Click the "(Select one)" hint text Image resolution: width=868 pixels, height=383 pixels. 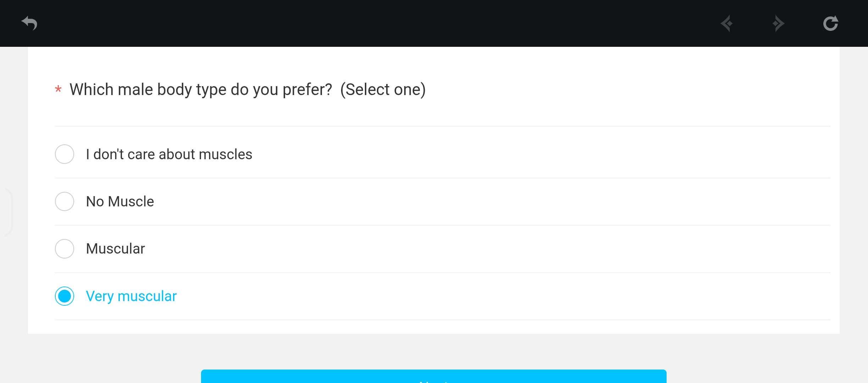pyautogui.click(x=383, y=89)
